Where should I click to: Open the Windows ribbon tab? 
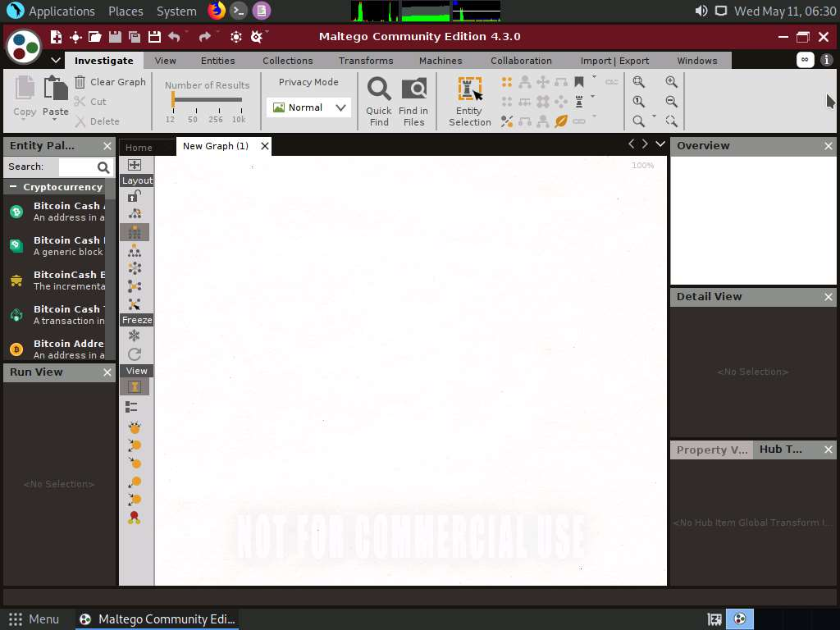tap(697, 61)
